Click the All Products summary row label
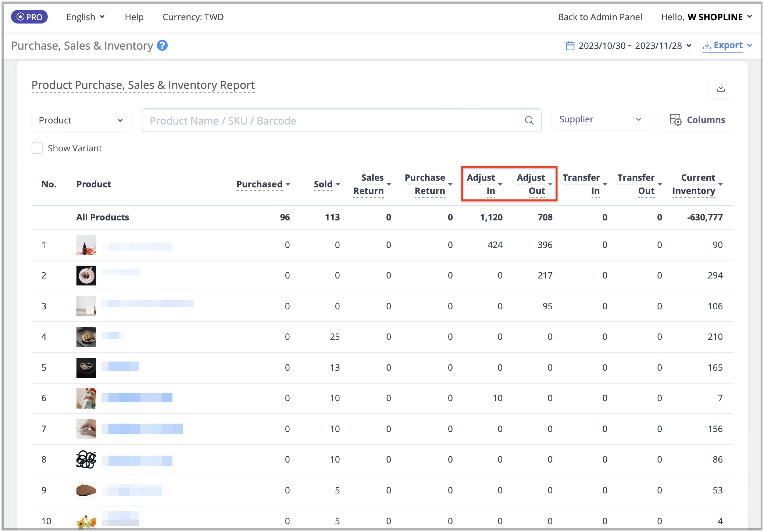Viewport: 764px width, 532px height. (x=103, y=218)
